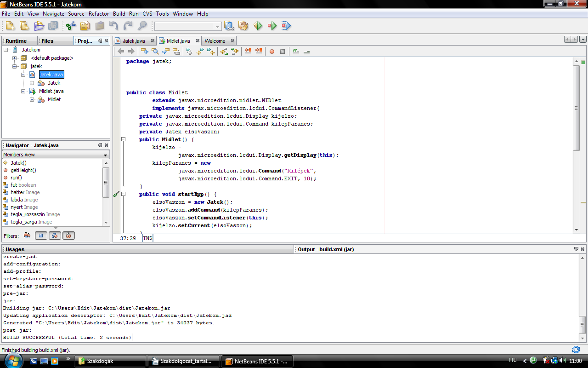Open the Refactor menu
This screenshot has height=368, width=588.
coord(99,14)
